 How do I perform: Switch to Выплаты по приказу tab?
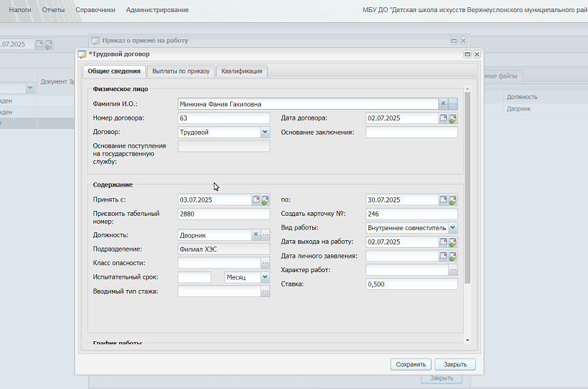coord(181,71)
